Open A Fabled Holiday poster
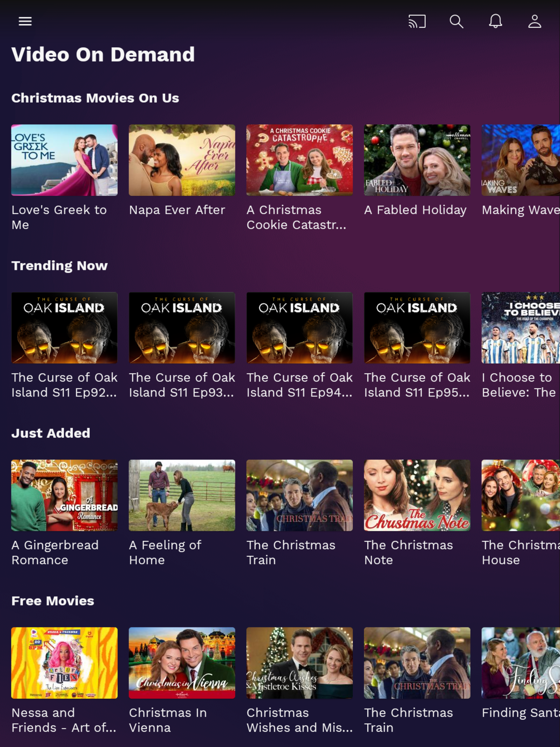The image size is (560, 747). [417, 160]
